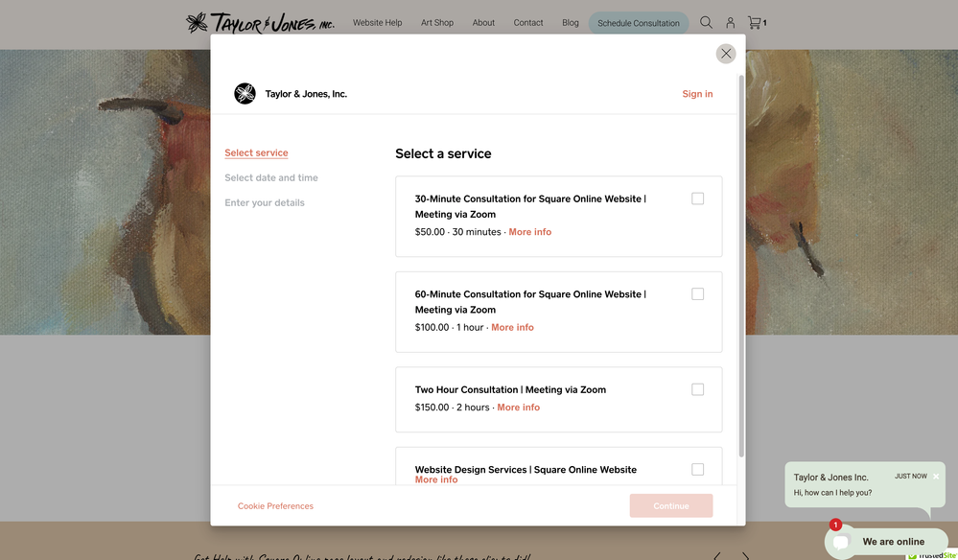Click the search magnifier icon in header
This screenshot has height=560, width=958.
706,22
